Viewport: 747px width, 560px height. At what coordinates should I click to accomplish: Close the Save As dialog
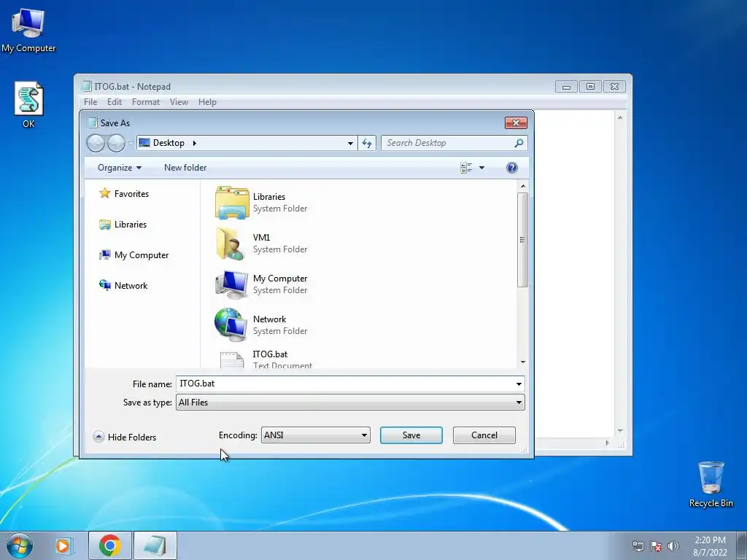[516, 122]
